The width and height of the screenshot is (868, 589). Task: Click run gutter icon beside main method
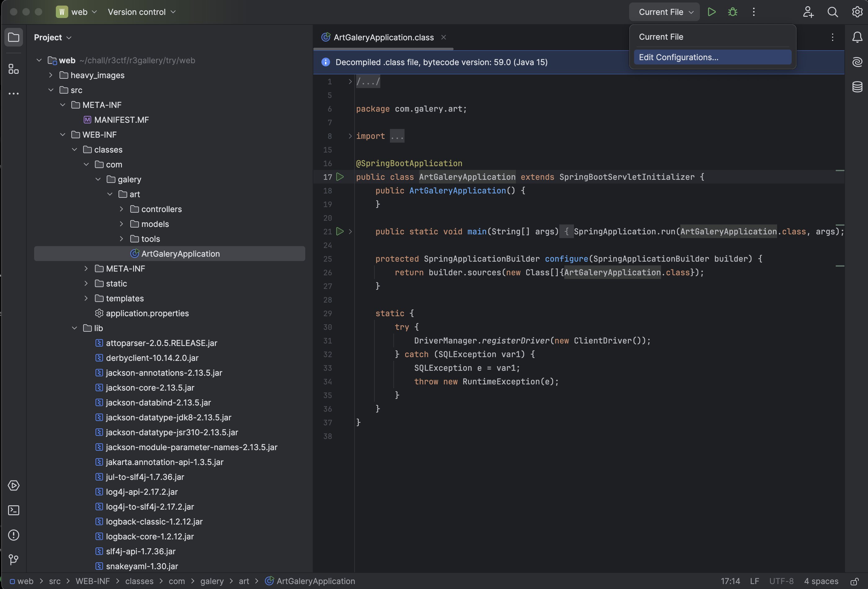click(340, 231)
